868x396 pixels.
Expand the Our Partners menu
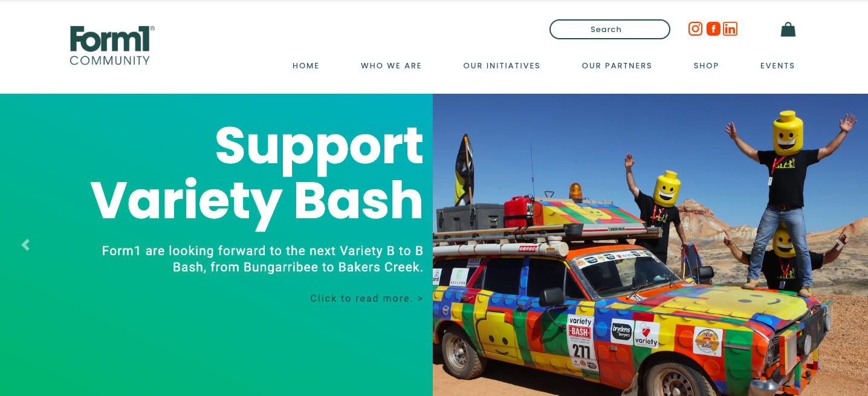point(617,66)
